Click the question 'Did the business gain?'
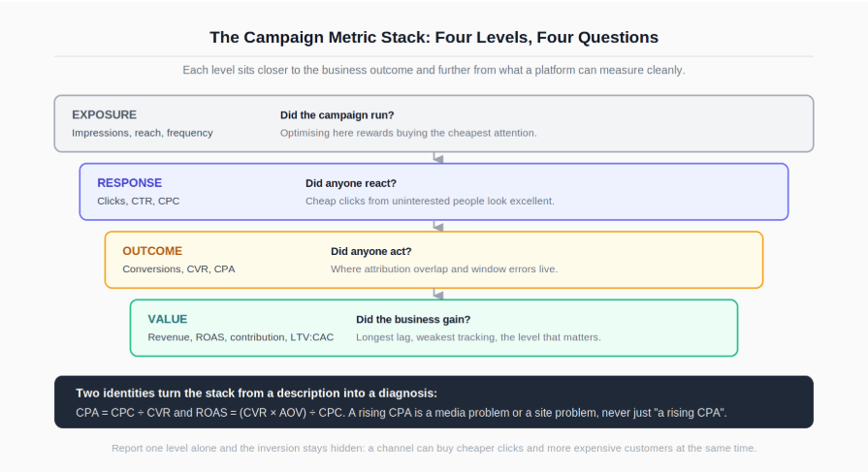 tap(413, 319)
